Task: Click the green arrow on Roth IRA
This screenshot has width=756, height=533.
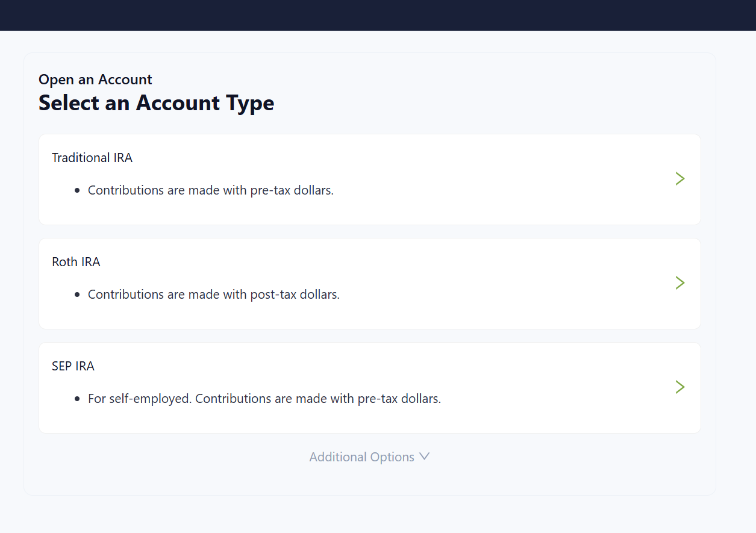Action: click(680, 283)
